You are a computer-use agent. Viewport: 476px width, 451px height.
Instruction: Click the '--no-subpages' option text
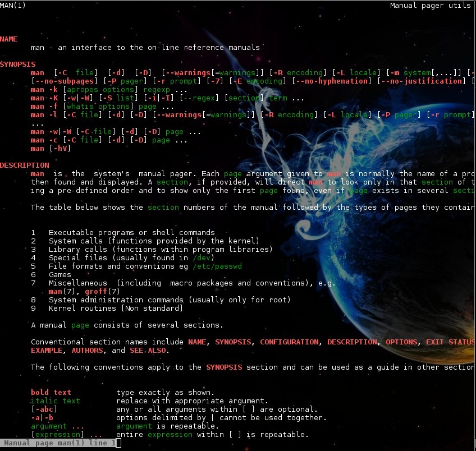[x=65, y=81]
